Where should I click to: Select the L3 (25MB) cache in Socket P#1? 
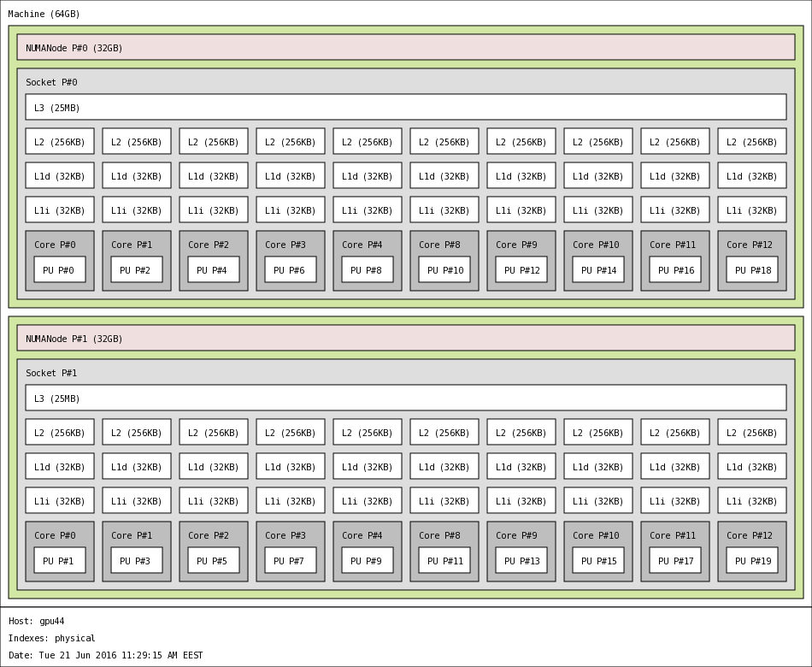(x=406, y=398)
